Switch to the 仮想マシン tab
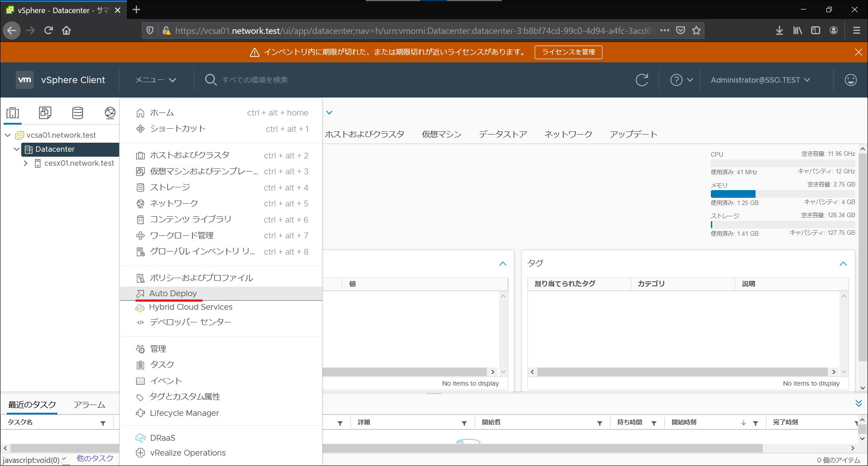Screen dimensions: 868x466 point(442,134)
